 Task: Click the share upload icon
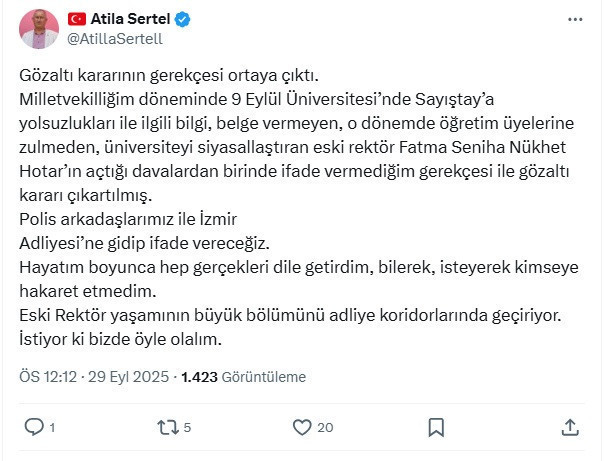(570, 427)
